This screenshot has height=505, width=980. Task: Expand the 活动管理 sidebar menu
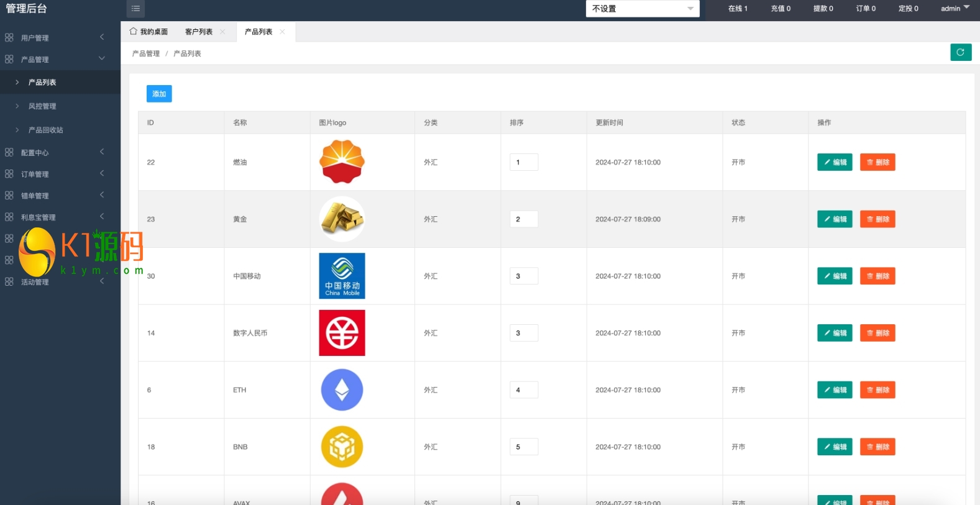click(x=60, y=281)
